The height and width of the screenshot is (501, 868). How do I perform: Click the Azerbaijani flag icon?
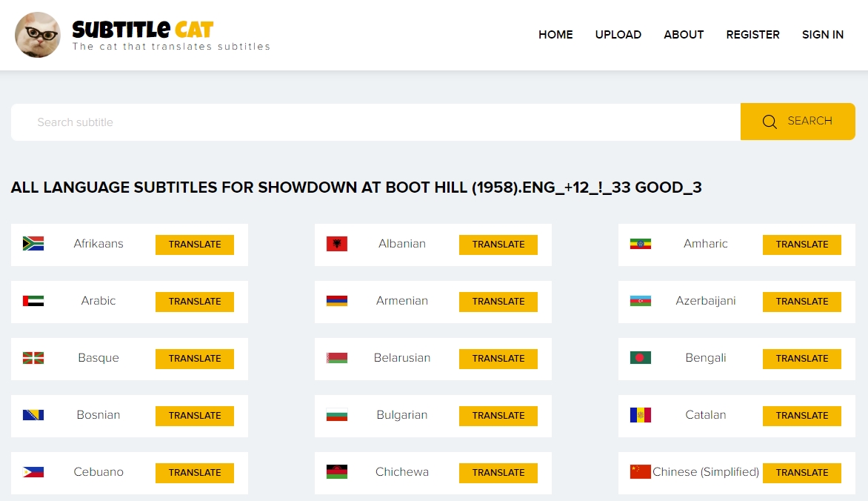click(x=641, y=301)
